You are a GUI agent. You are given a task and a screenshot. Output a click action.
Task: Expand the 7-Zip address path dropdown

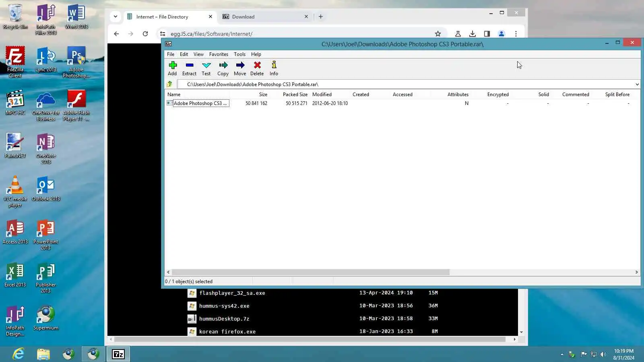(637, 84)
